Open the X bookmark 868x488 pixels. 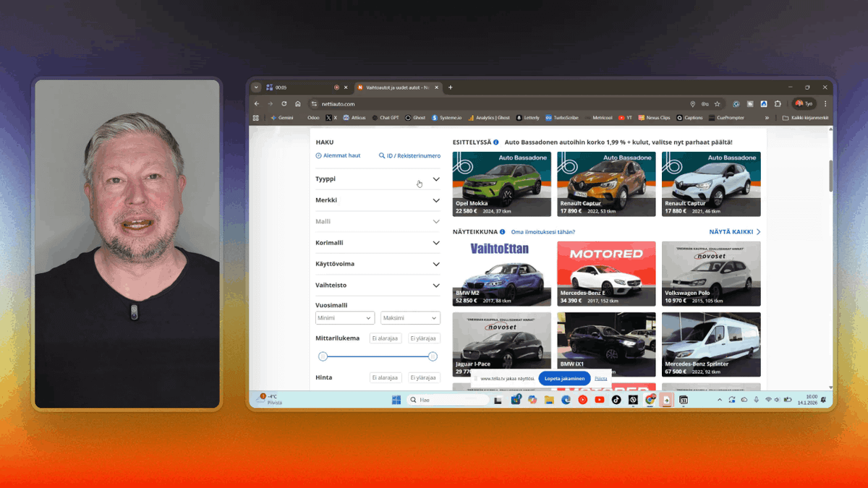click(331, 118)
